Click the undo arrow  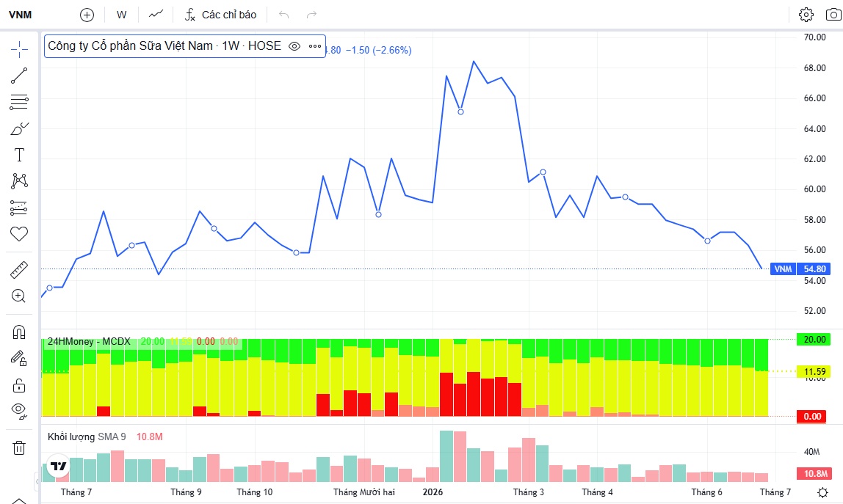[284, 15]
